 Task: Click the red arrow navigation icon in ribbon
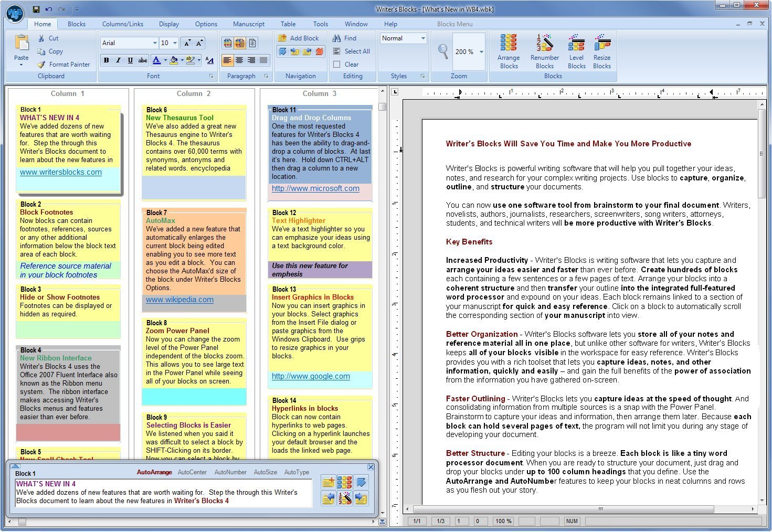pos(320,51)
